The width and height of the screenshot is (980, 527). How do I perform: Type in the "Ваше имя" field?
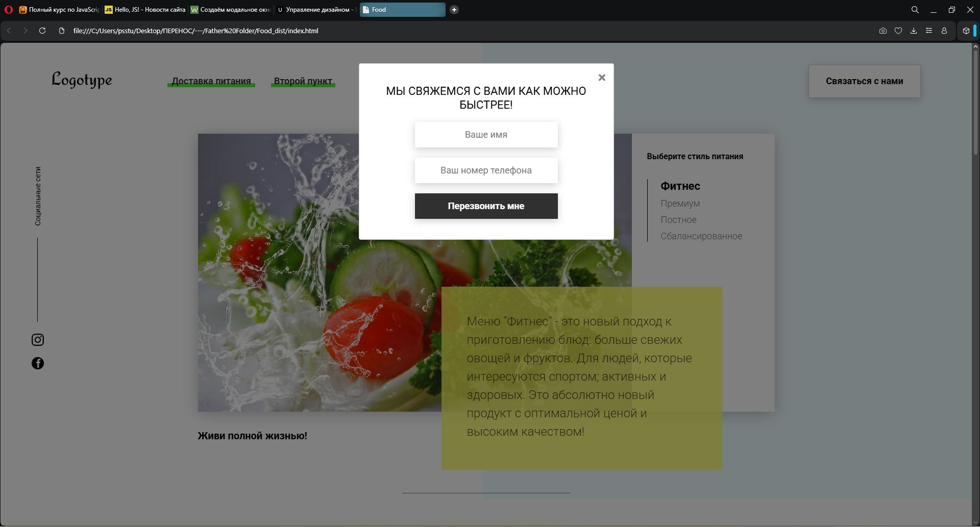coord(486,135)
